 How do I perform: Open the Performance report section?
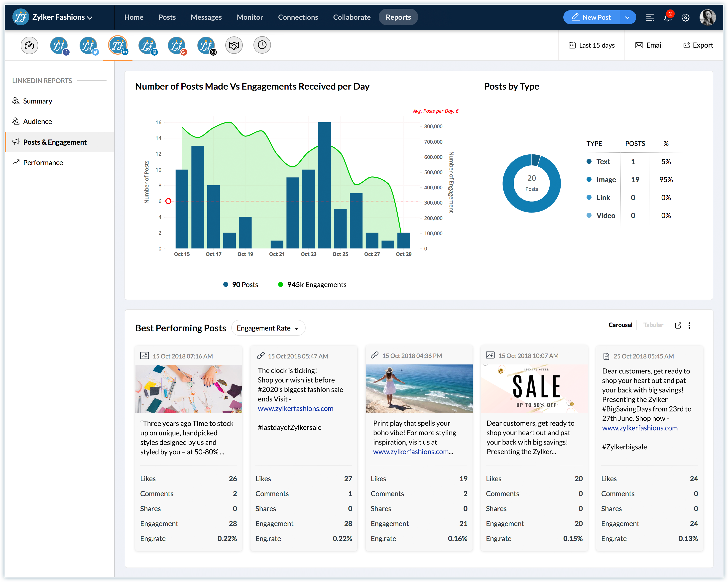pos(43,162)
